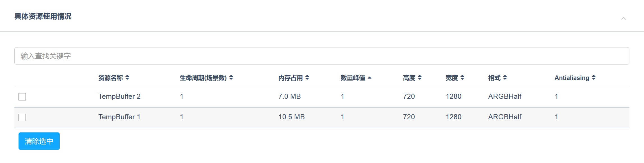Click the ascending sort arrow on 数量峰值
This screenshot has width=644, height=163.
370,78
